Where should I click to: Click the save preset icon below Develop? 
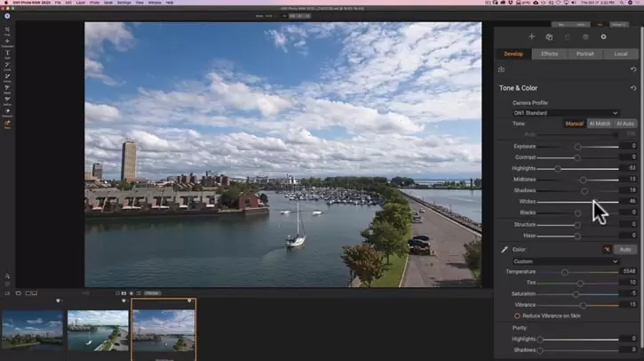click(x=501, y=69)
